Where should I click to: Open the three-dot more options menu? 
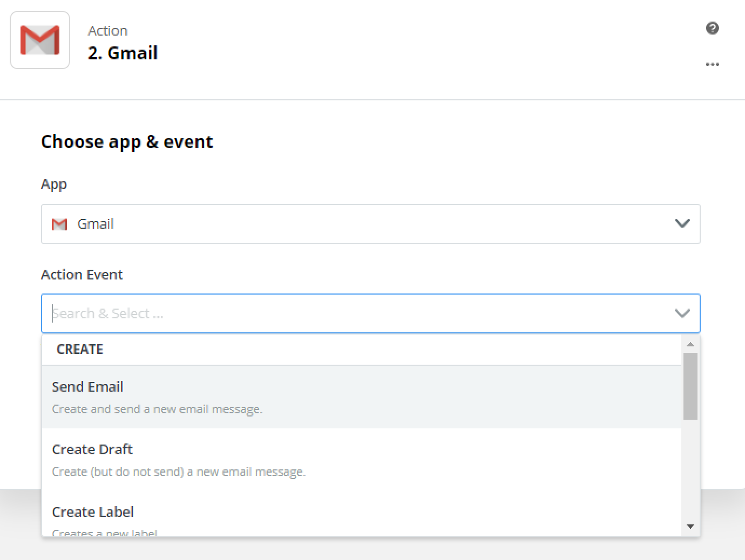point(712,64)
